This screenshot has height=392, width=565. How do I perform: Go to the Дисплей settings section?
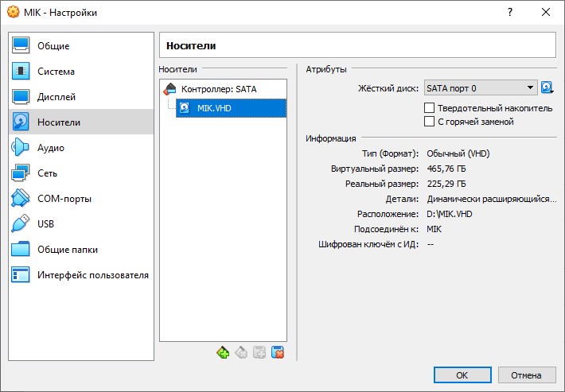56,97
